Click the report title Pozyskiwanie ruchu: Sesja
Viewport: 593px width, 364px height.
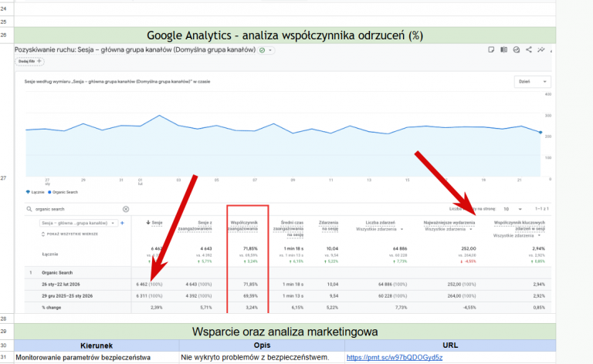click(135, 49)
